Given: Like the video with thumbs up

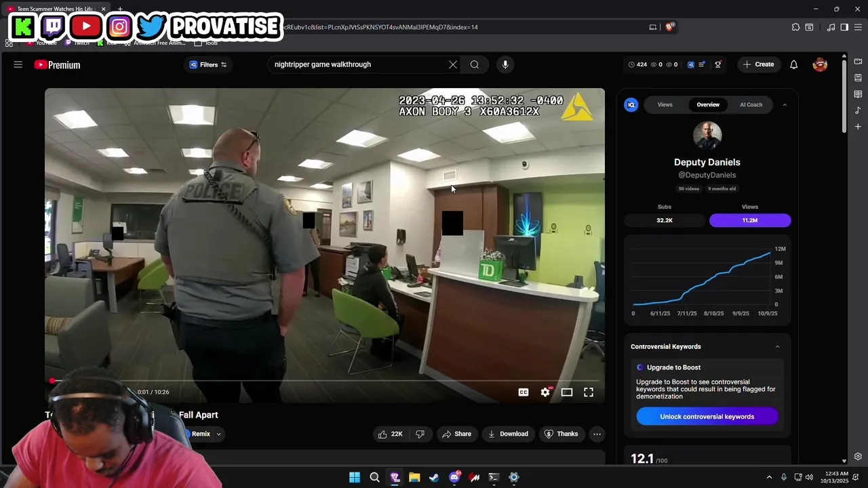Looking at the screenshot, I should coord(391,434).
